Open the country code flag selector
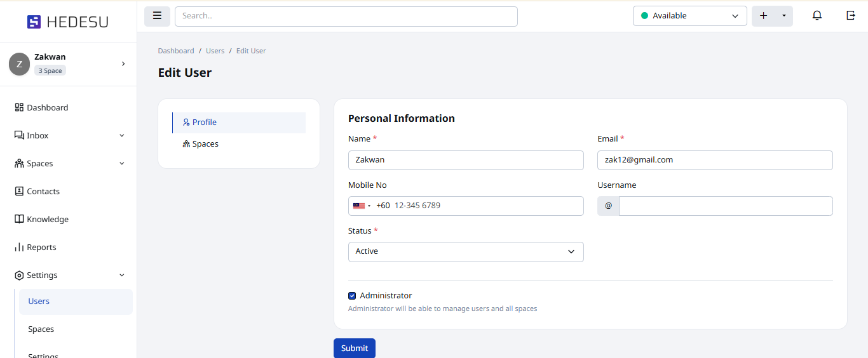This screenshot has width=868, height=358. 362,206
